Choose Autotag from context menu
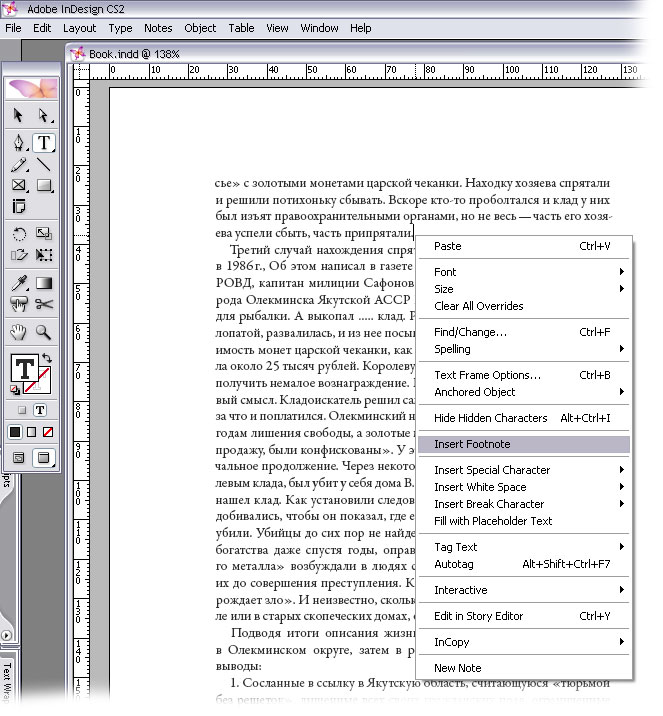Image resolution: width=663 pixels, height=716 pixels. click(524, 564)
